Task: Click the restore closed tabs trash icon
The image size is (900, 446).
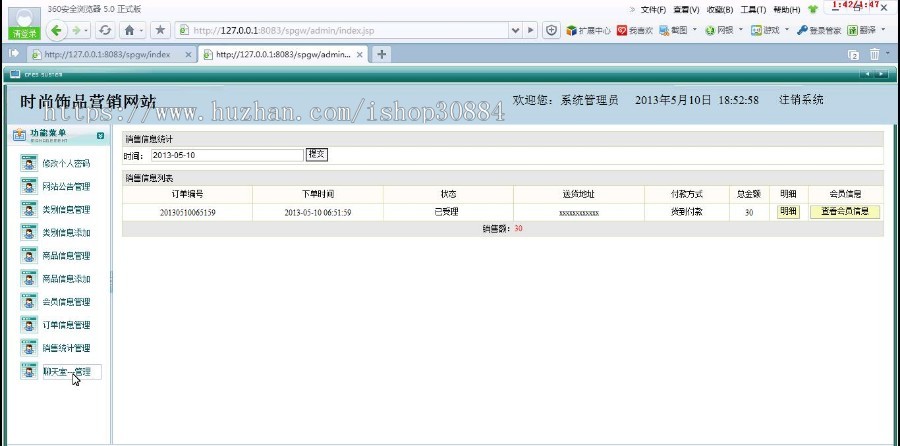Action: tap(874, 54)
